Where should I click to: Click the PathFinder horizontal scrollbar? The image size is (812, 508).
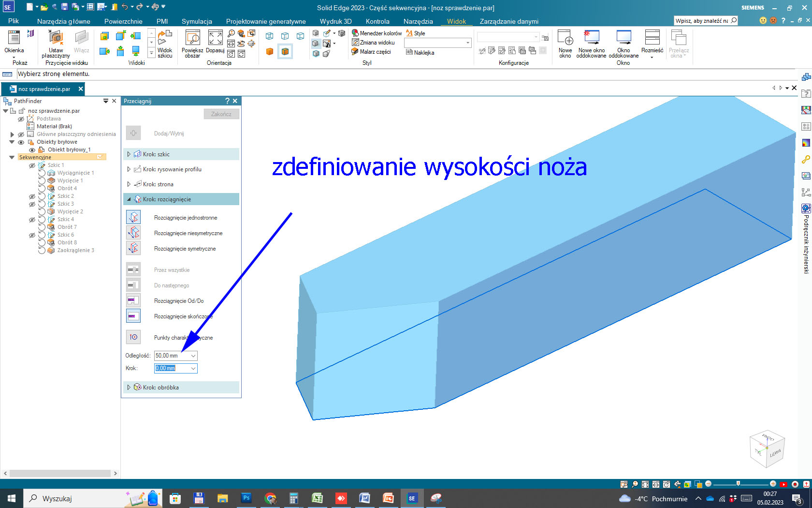coord(60,473)
